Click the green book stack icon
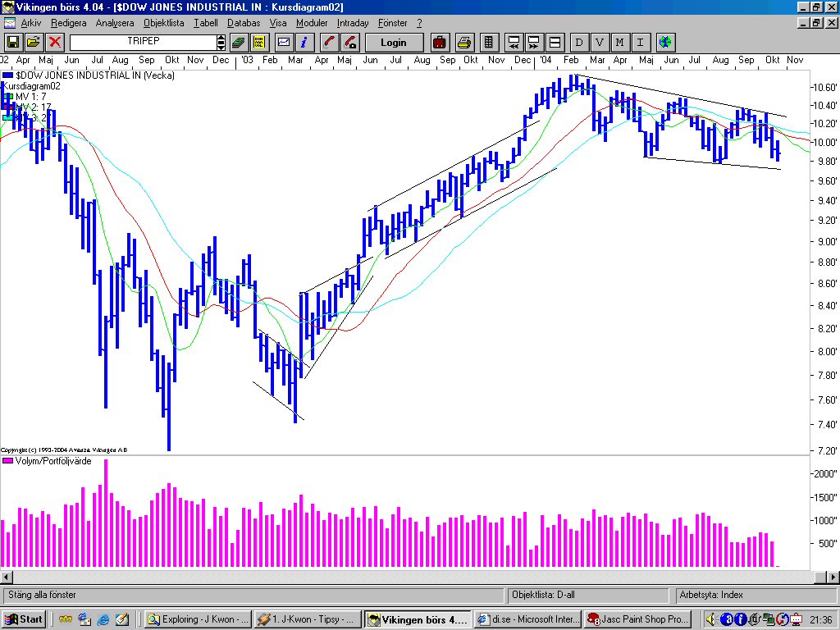This screenshot has height=630, width=840. click(x=239, y=43)
